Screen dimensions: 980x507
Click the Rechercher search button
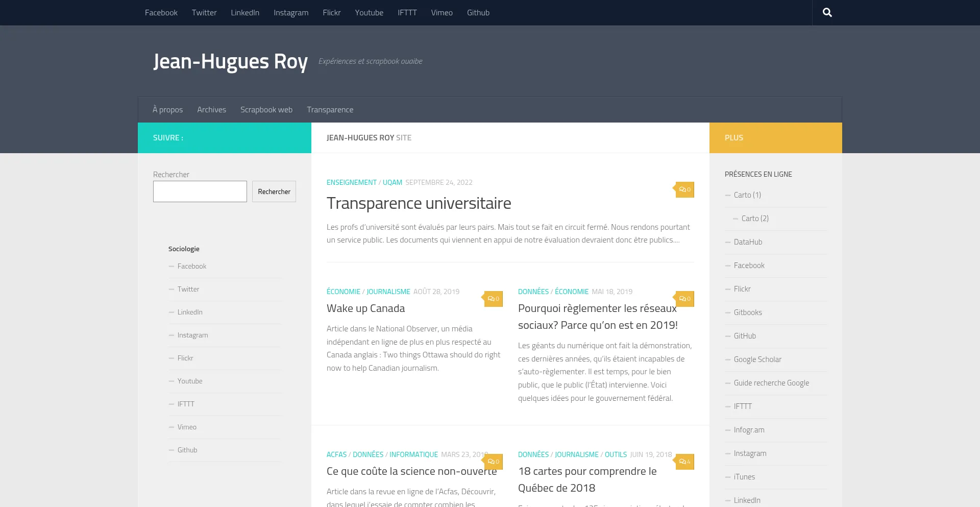tap(274, 191)
